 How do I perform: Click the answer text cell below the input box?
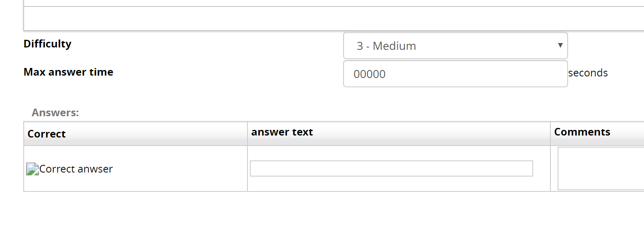(391, 184)
